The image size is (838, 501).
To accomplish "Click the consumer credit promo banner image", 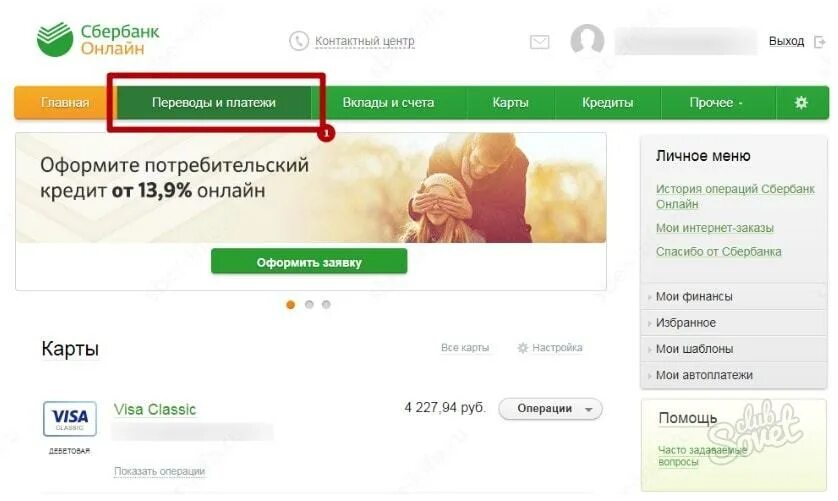I will 311,188.
